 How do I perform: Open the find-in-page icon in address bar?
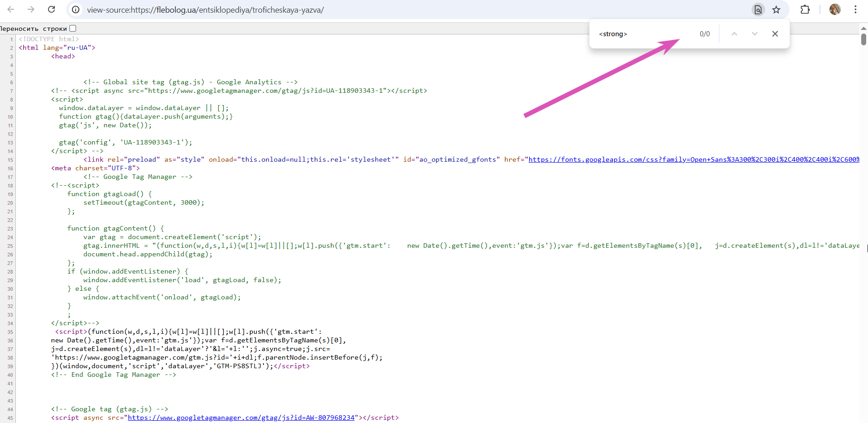[758, 10]
